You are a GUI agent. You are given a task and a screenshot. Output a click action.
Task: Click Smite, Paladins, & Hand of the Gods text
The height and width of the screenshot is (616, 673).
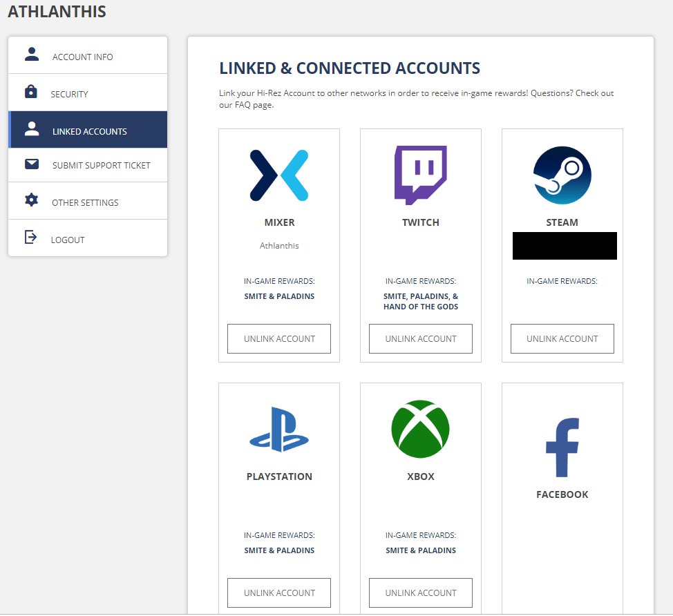421,301
